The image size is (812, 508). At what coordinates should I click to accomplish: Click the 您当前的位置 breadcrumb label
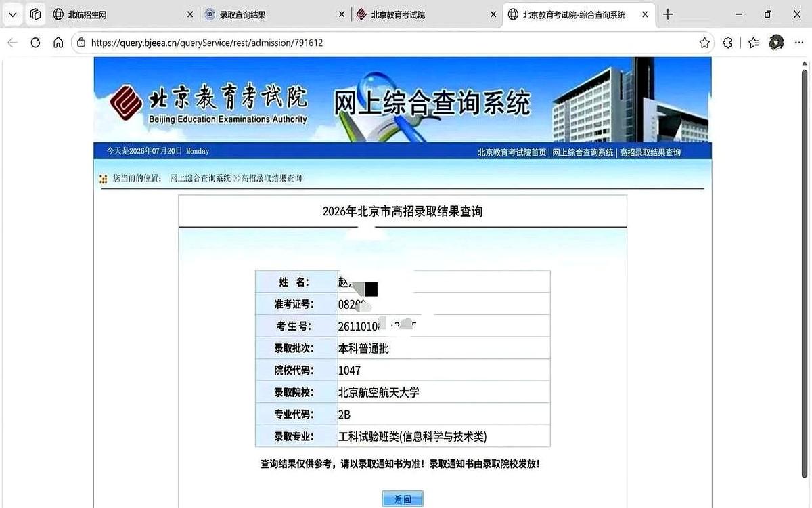(x=137, y=178)
